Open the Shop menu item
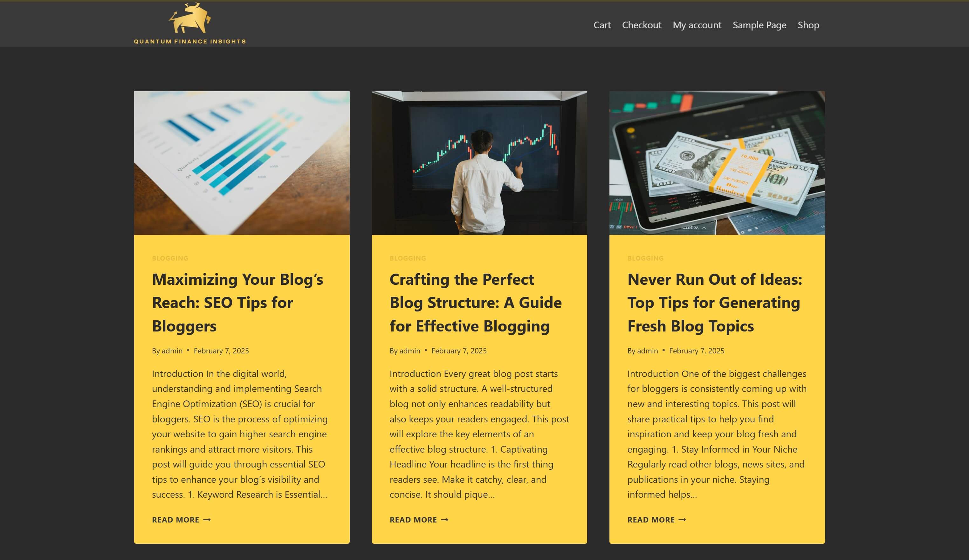This screenshot has width=969, height=560. (808, 25)
